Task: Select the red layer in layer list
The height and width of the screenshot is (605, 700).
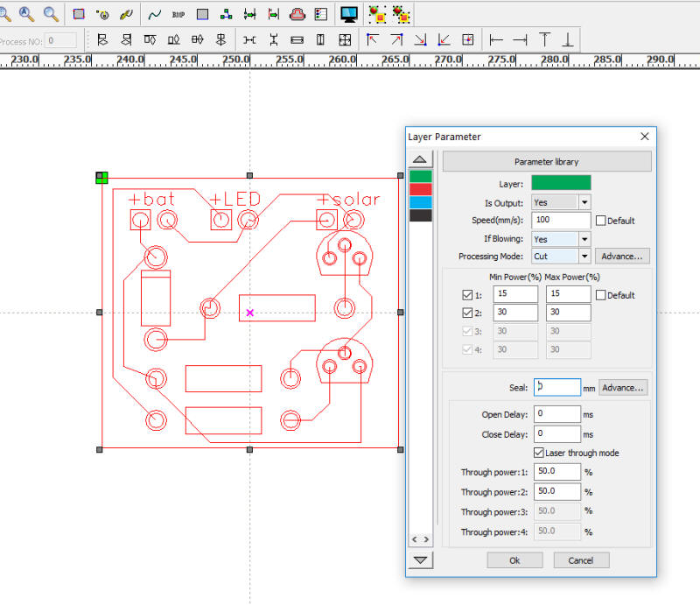Action: [x=421, y=189]
